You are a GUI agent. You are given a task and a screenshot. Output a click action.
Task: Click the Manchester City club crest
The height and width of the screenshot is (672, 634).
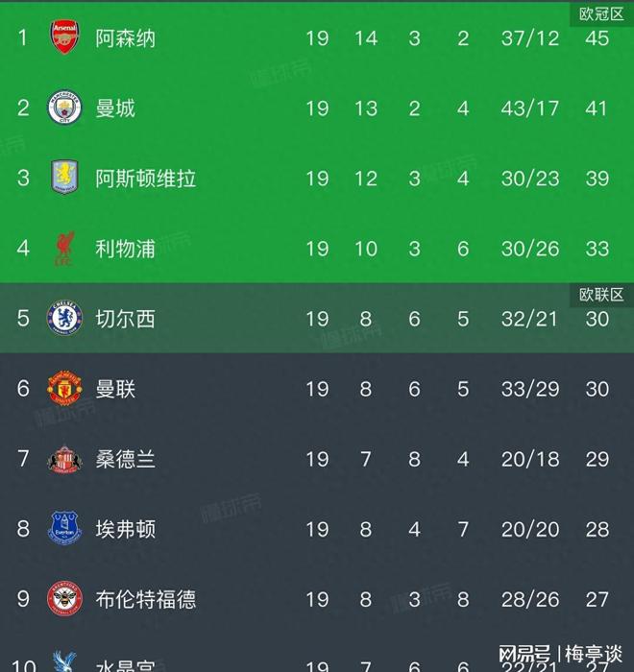(65, 108)
